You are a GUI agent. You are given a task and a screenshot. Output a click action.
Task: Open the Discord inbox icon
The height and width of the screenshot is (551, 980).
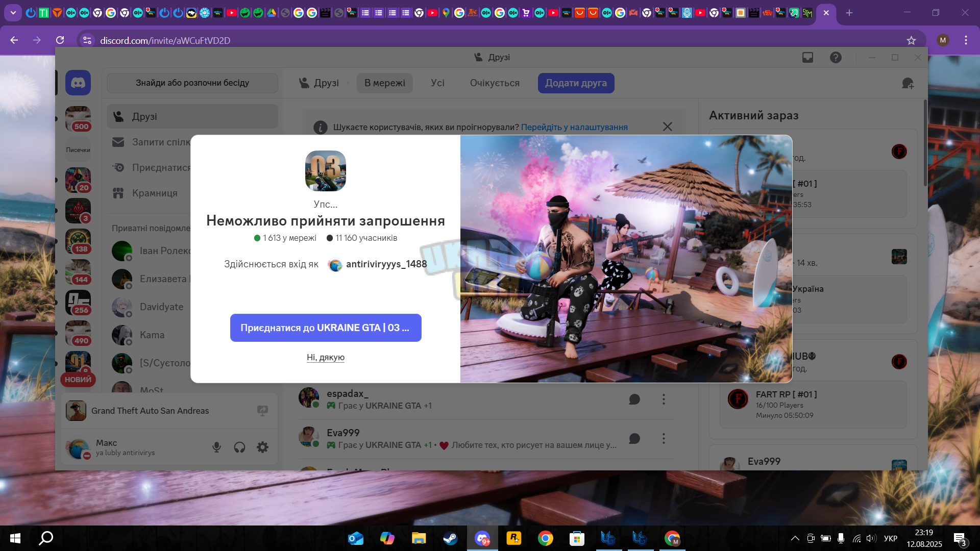tap(807, 58)
